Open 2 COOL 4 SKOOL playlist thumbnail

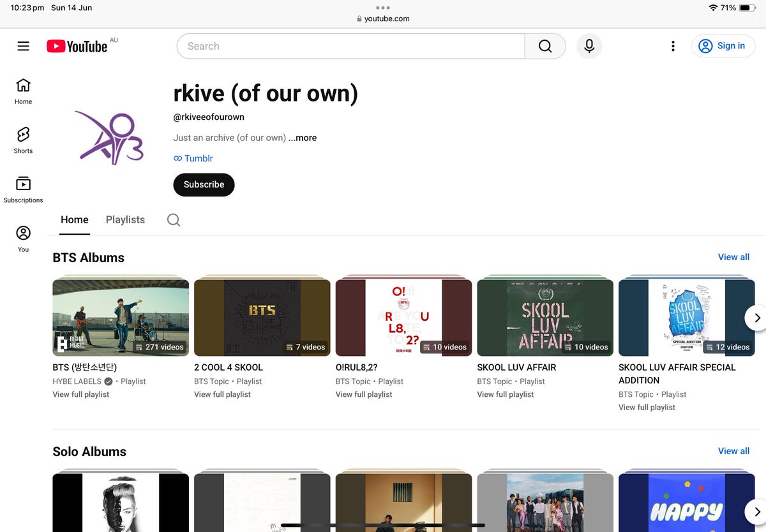(262, 318)
